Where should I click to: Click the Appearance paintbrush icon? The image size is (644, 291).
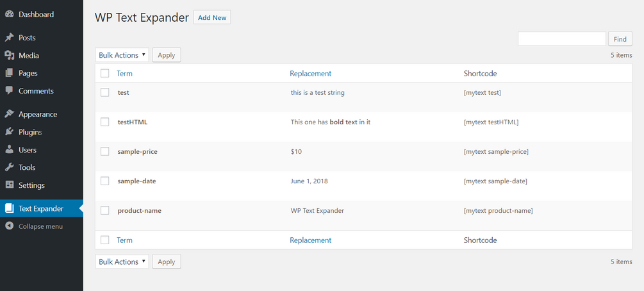9,114
